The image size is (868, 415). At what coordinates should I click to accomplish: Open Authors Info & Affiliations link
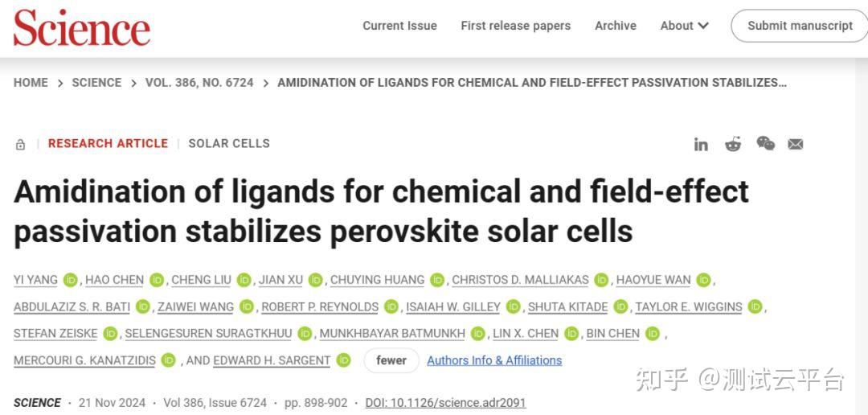click(494, 360)
